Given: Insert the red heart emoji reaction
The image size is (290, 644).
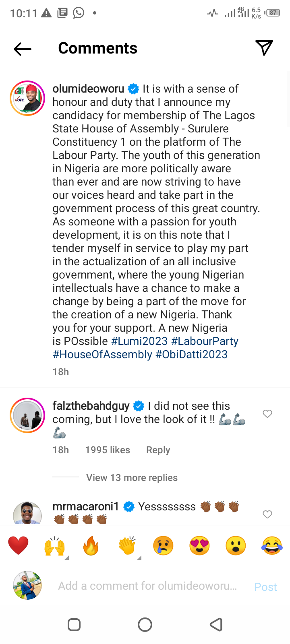Looking at the screenshot, I should 19,546.
